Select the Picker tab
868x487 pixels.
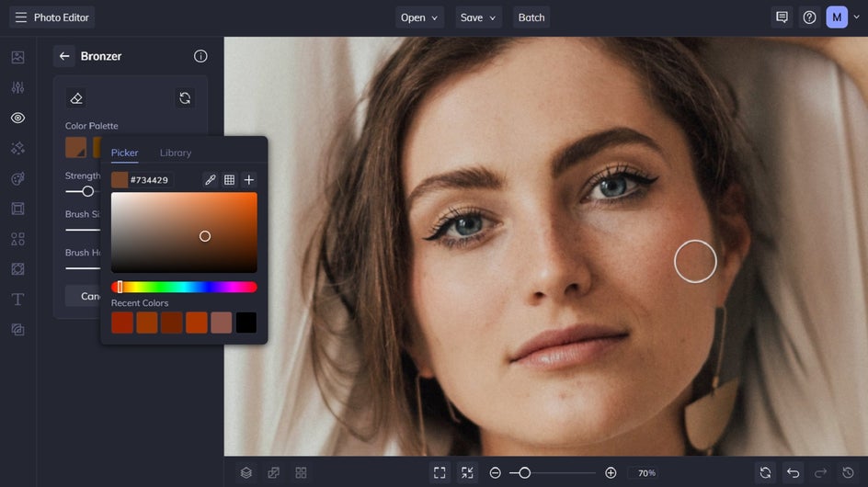pyautogui.click(x=124, y=153)
